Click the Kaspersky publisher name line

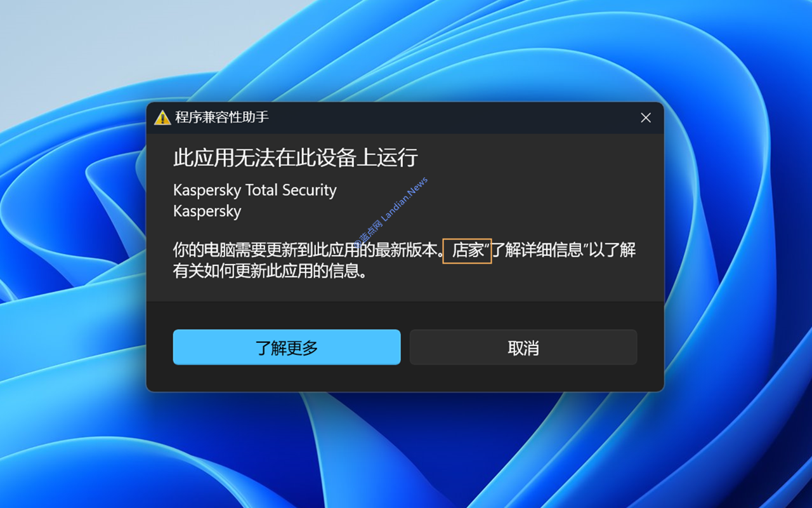pos(207,211)
